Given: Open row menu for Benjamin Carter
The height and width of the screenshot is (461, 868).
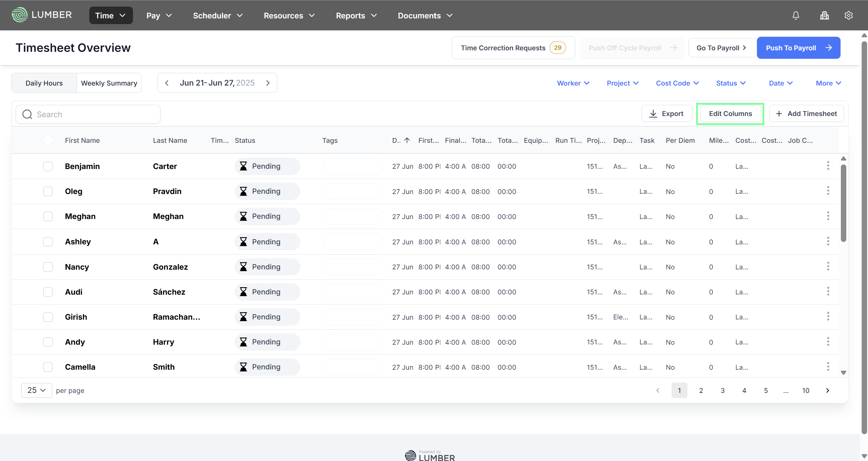Looking at the screenshot, I should tap(828, 166).
